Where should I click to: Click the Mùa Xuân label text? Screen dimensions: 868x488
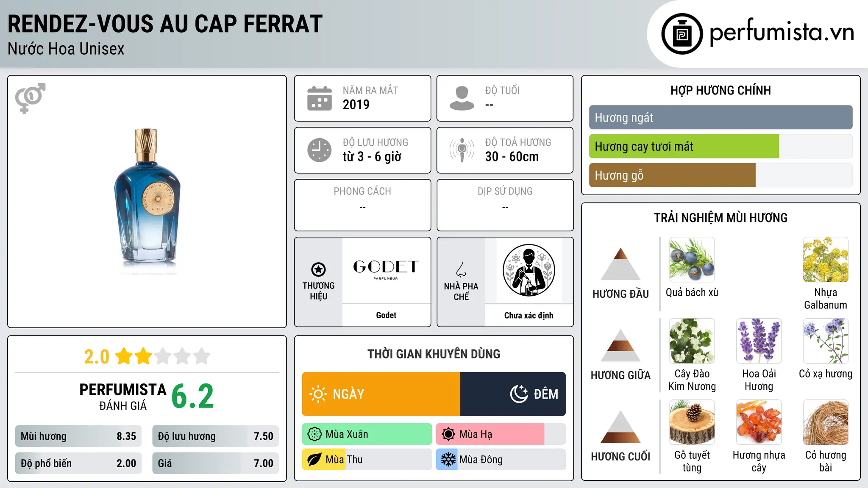pos(347,434)
